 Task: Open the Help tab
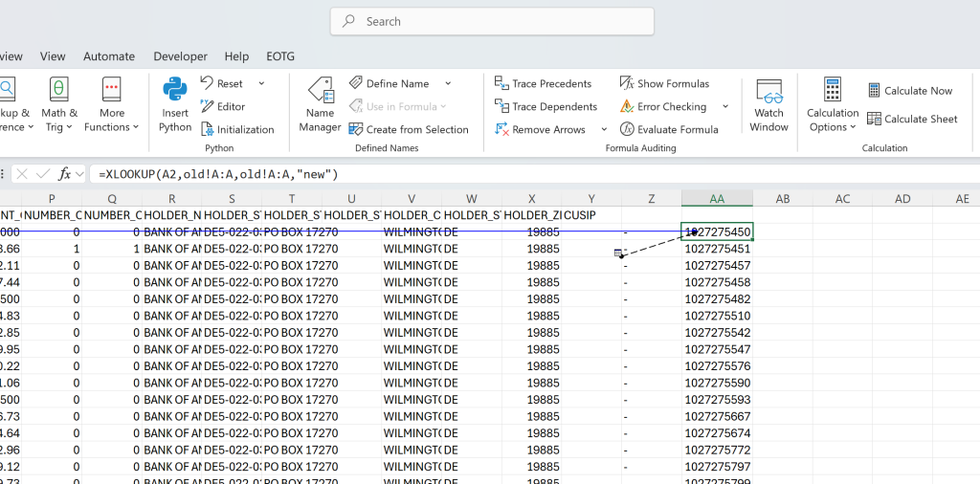236,56
